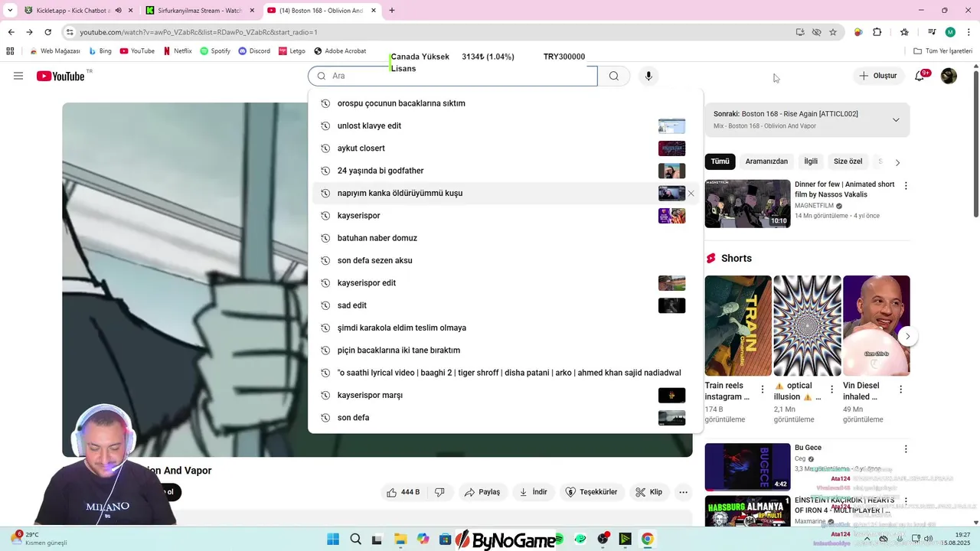This screenshot has height=551, width=980.
Task: Open the Apps grid in bookmarks bar
Action: click(10, 51)
